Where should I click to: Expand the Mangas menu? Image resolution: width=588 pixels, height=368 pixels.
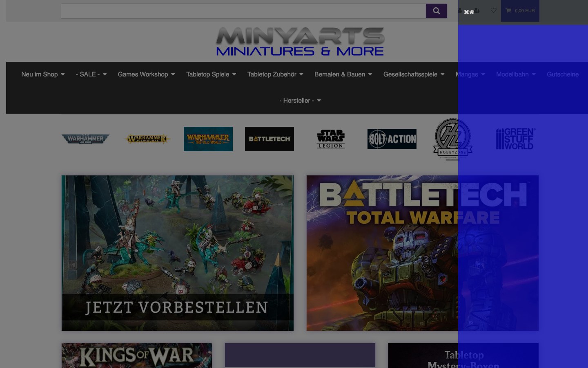point(470,74)
